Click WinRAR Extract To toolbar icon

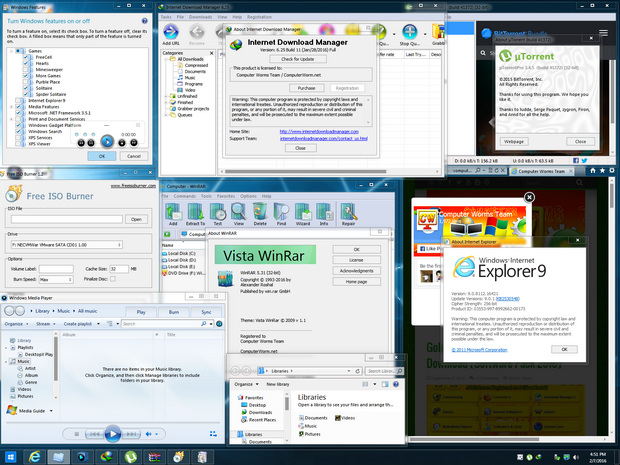195,212
